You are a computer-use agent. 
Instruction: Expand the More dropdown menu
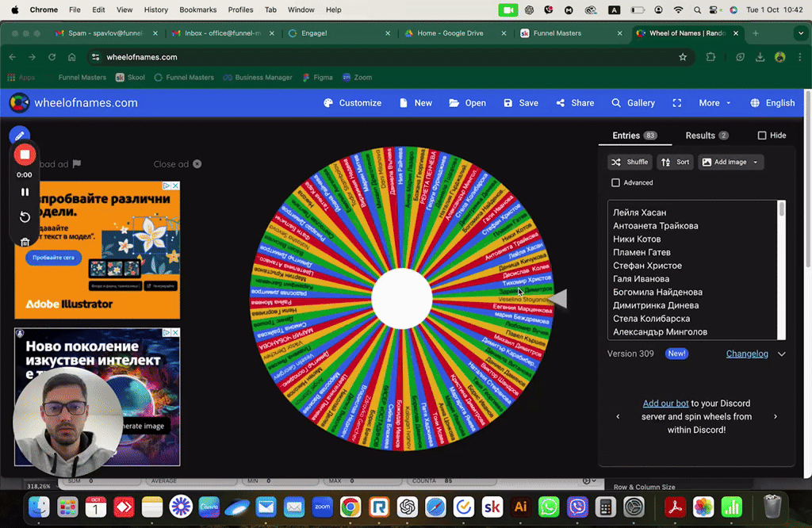pos(714,103)
